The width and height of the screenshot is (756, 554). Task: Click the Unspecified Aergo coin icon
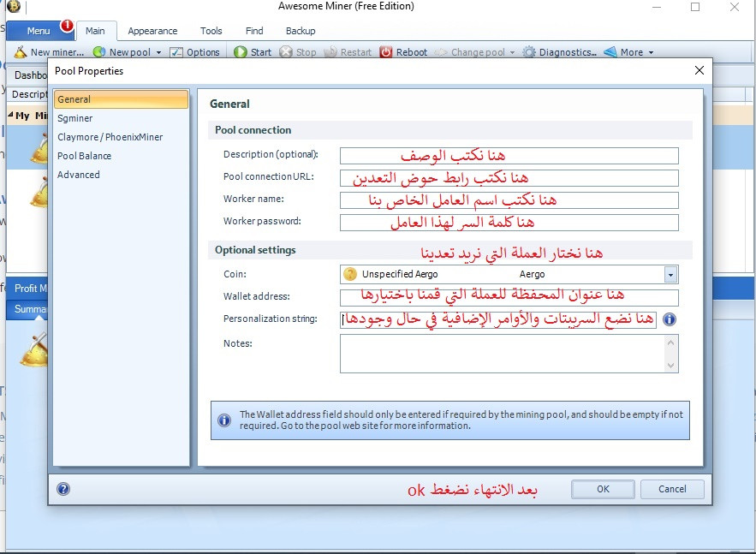349,274
